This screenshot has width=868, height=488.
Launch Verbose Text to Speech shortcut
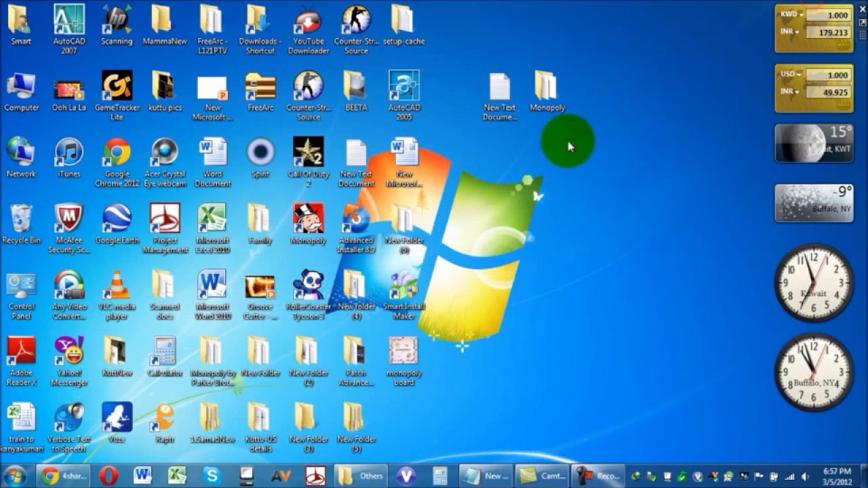coord(69,428)
